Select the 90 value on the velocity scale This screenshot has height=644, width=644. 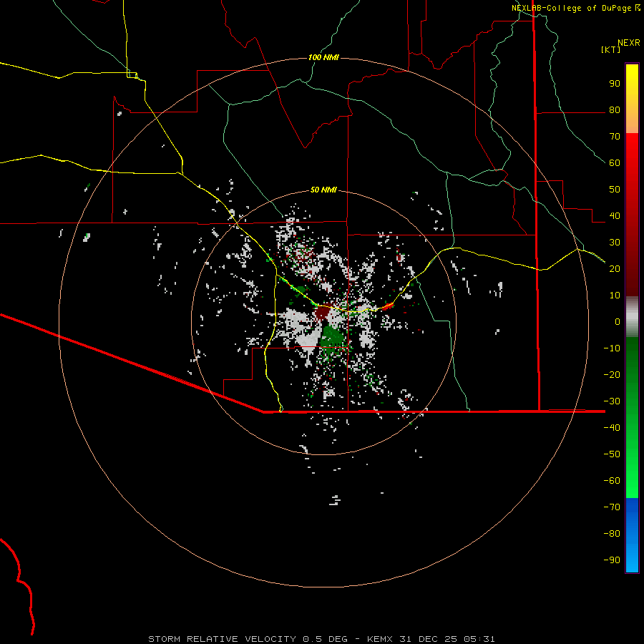click(x=615, y=84)
